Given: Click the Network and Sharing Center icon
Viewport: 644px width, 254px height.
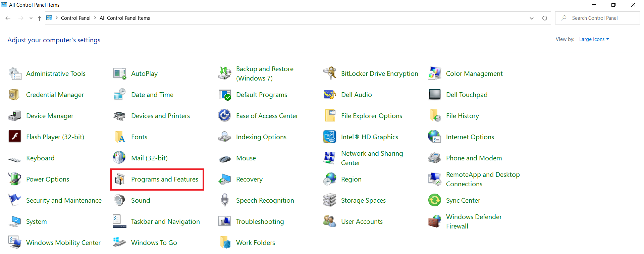Looking at the screenshot, I should pyautogui.click(x=330, y=158).
